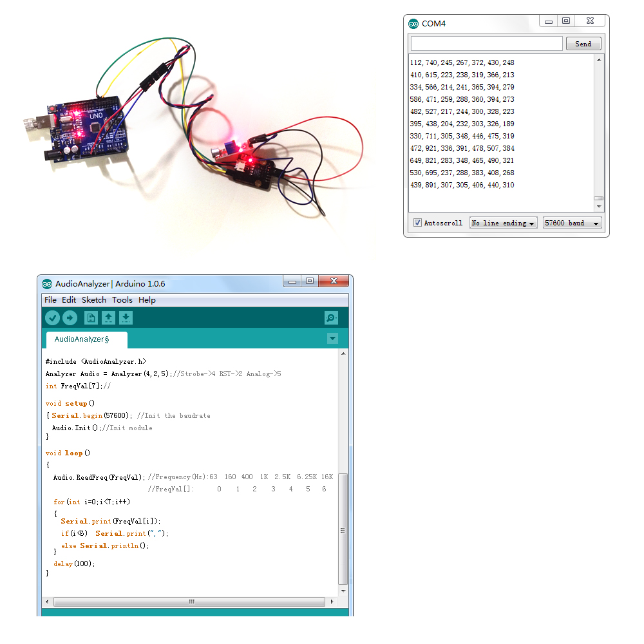Click the editor scroll left arrow
The width and height of the screenshot is (644, 644).
(x=47, y=601)
